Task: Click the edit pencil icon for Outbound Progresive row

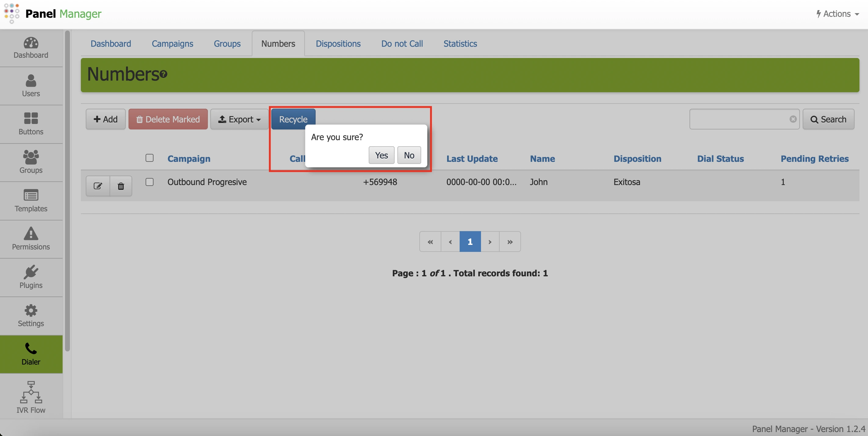Action: (x=98, y=186)
